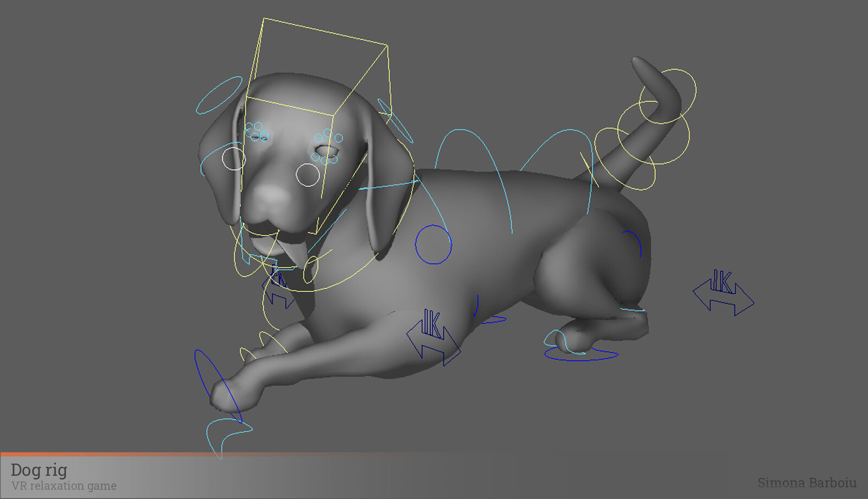Select the dark blue shoulder circle control

coord(433,245)
